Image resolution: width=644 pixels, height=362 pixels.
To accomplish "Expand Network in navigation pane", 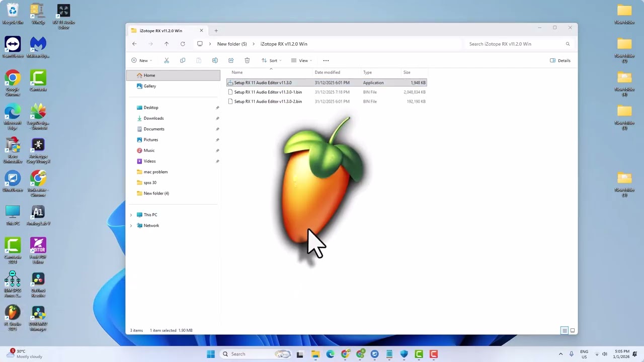I will click(131, 225).
